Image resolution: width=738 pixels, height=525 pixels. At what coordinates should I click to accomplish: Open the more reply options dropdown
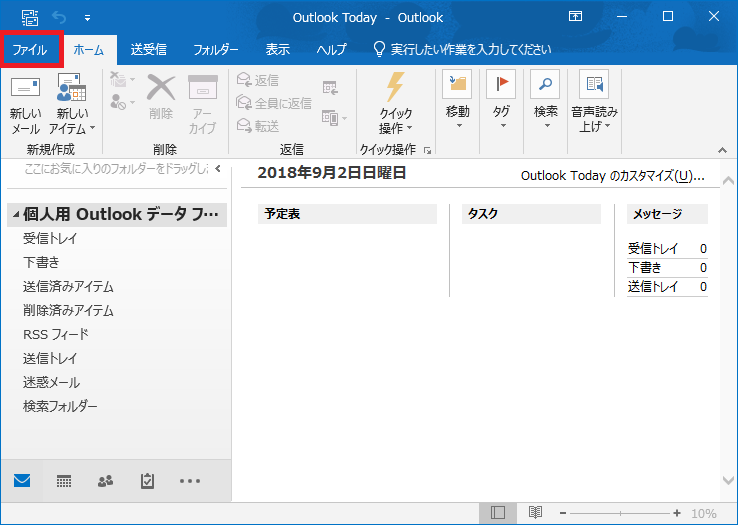point(334,118)
